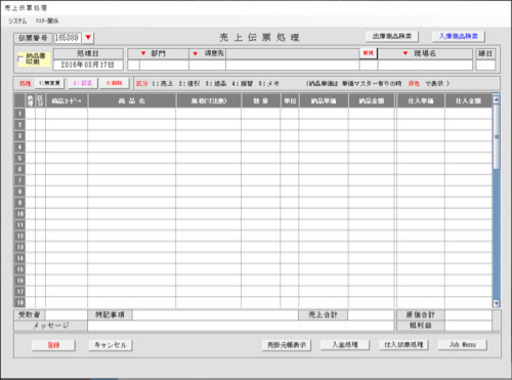Image resolution: width=512 pixels, height=380 pixels.
Task: Click the 商品コード column header
Action: click(66, 101)
